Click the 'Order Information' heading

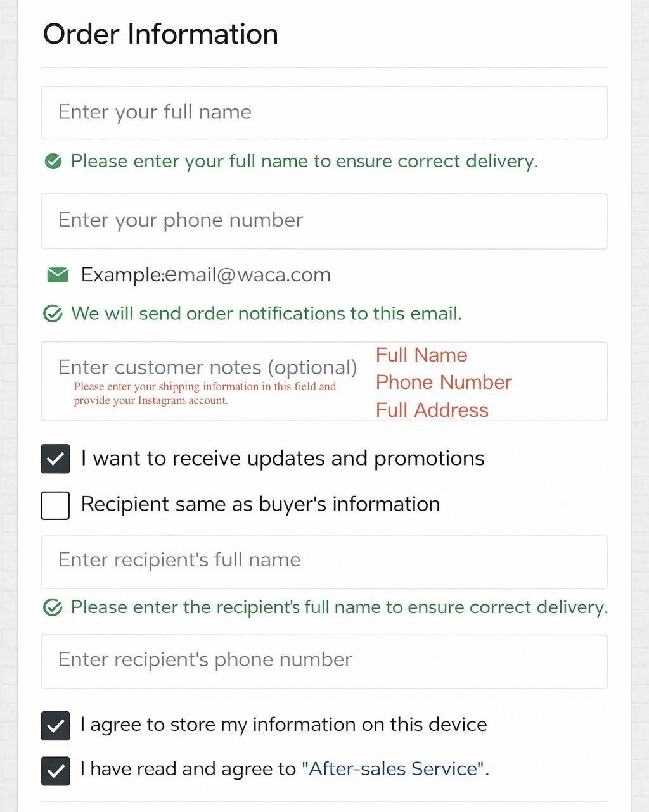tap(160, 34)
